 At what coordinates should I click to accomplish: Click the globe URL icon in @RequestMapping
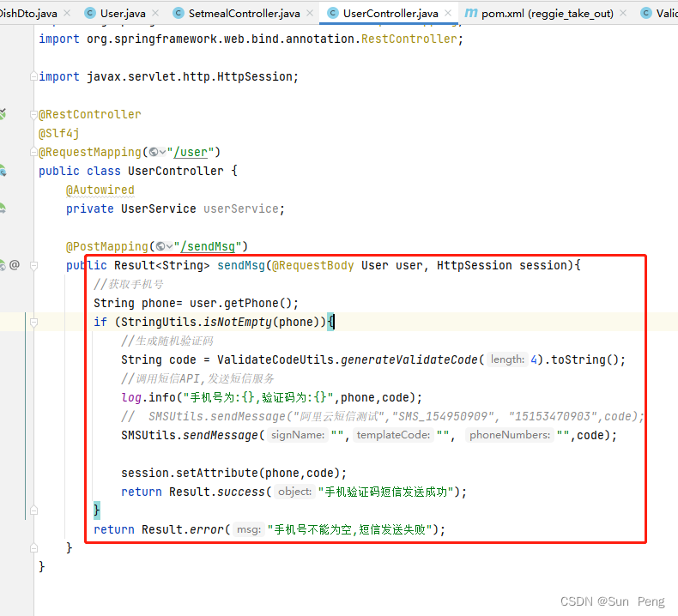pyautogui.click(x=153, y=152)
